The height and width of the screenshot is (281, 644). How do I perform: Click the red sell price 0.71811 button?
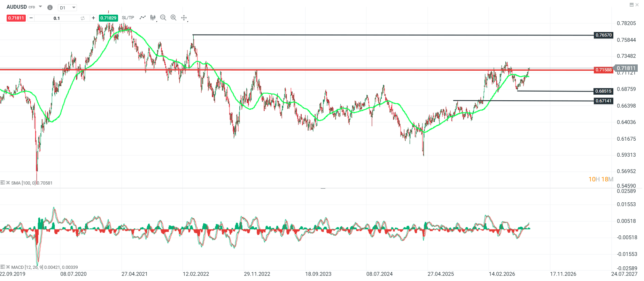[x=16, y=18]
